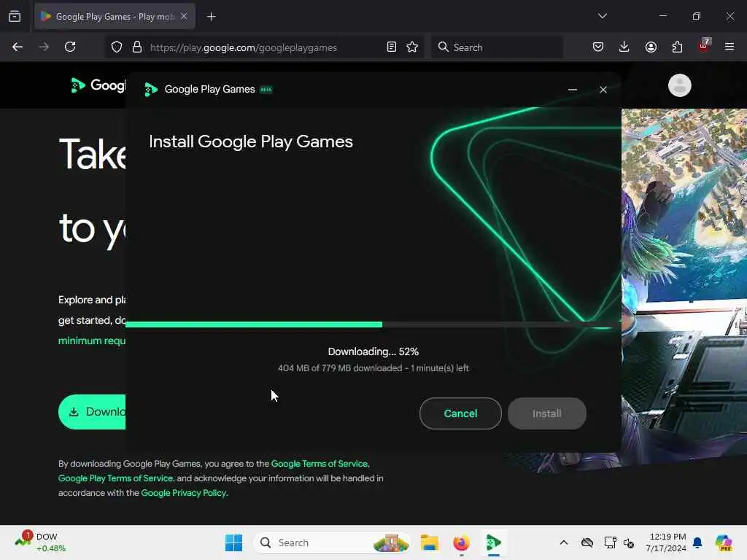This screenshot has width=747, height=560.
Task: Open the Google Privacy Policy link
Action: 183,493
